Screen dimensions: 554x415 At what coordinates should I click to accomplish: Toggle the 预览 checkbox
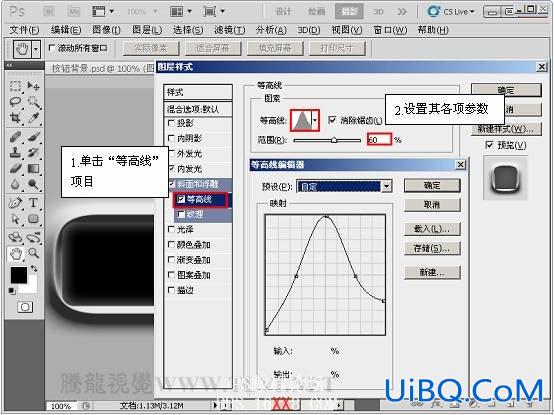[x=489, y=145]
